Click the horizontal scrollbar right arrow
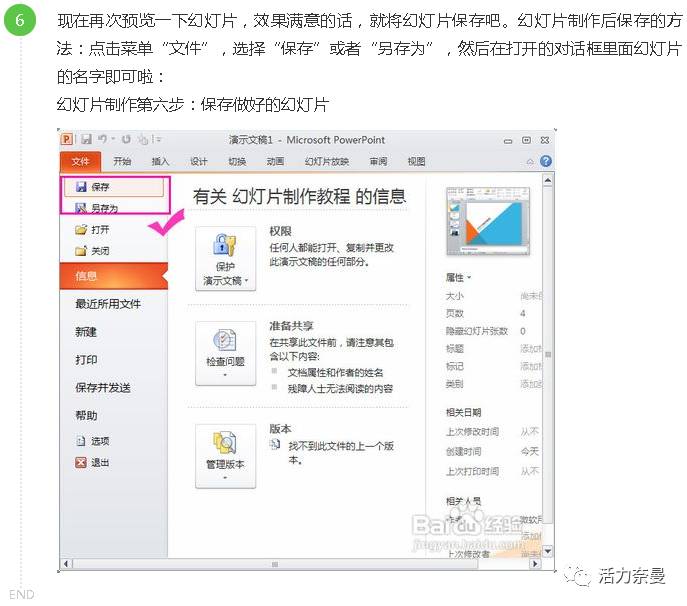 pos(535,563)
